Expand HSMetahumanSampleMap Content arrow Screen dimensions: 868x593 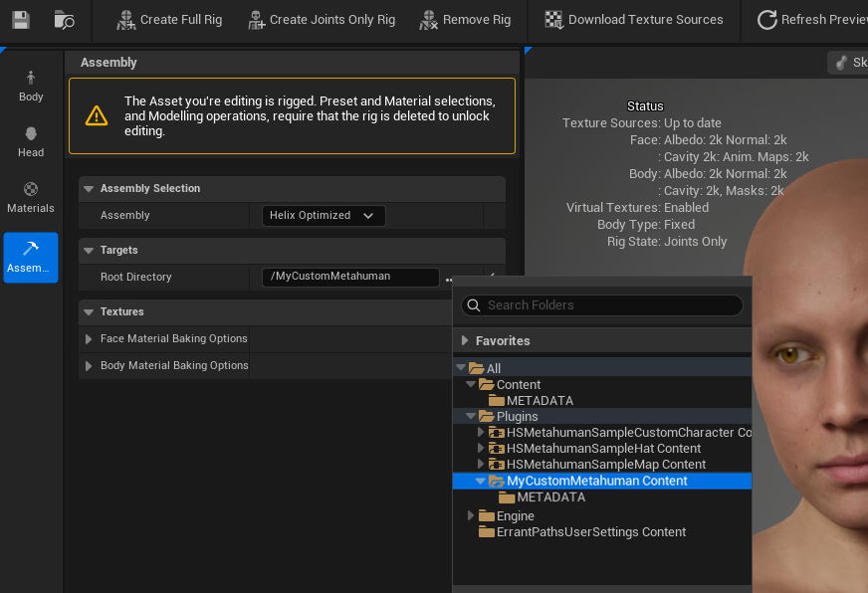click(481, 464)
